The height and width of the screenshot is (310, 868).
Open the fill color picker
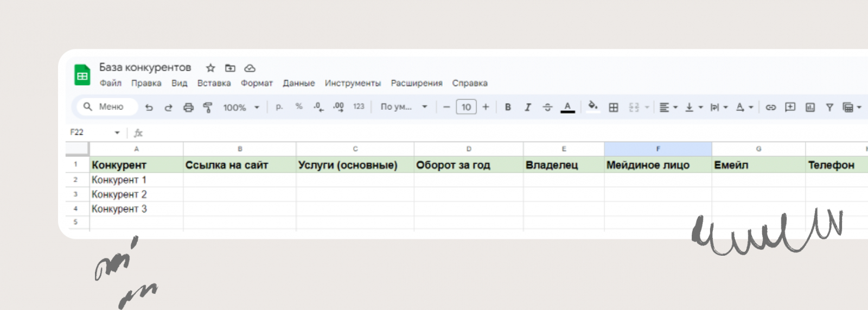[x=593, y=106]
